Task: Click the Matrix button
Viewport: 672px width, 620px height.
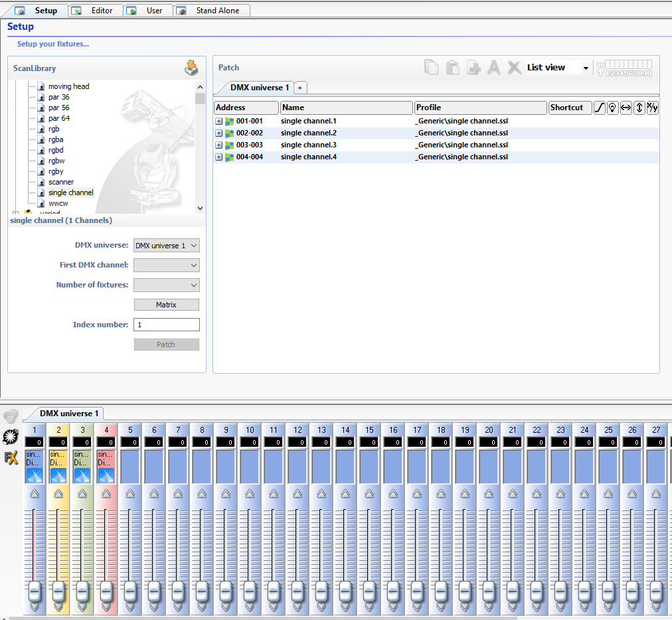Action: tap(166, 305)
